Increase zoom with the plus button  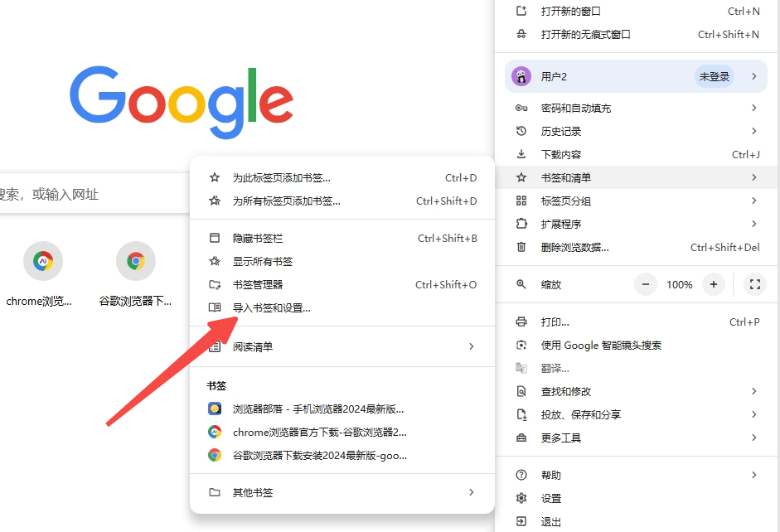pyautogui.click(x=714, y=284)
